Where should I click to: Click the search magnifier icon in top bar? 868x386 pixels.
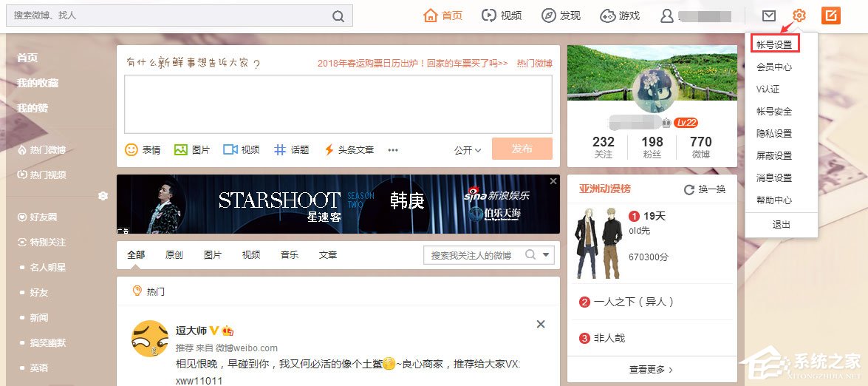click(x=338, y=16)
